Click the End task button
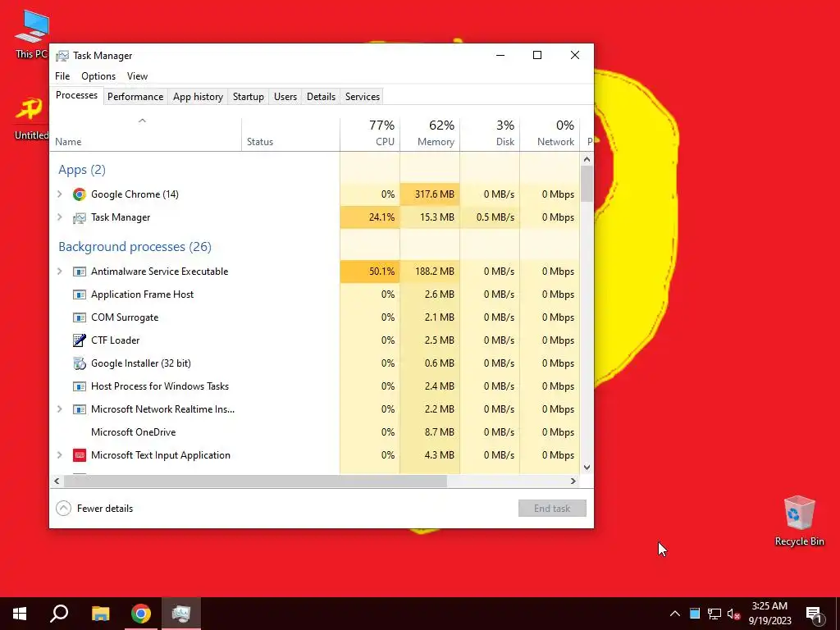The height and width of the screenshot is (630, 840). click(552, 509)
